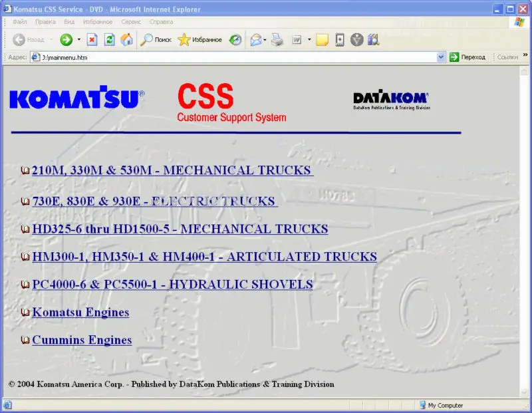Viewport: 532px width, 413px height.
Task: Open the Mail icon's dropdown arrow
Action: click(x=263, y=39)
